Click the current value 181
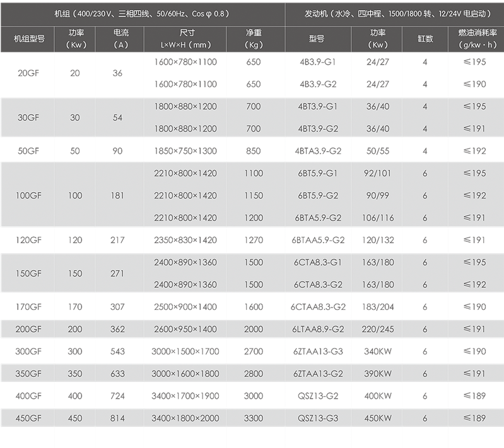 pyautogui.click(x=117, y=195)
